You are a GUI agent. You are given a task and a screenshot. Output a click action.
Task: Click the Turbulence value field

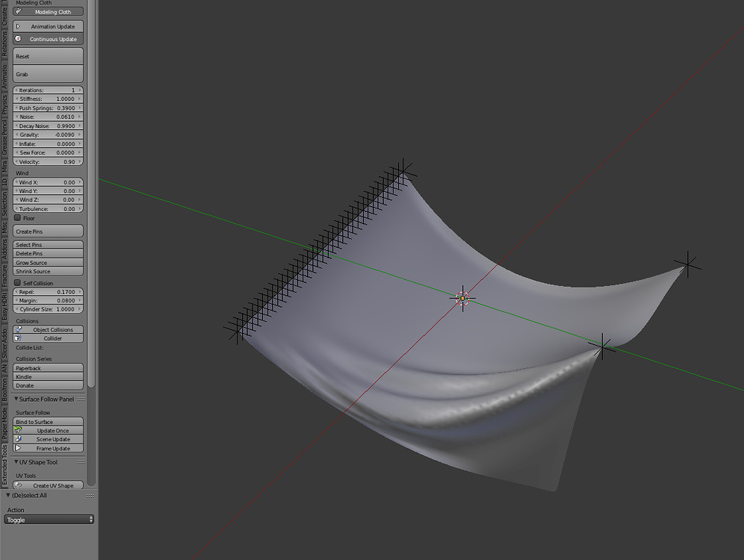coord(48,208)
